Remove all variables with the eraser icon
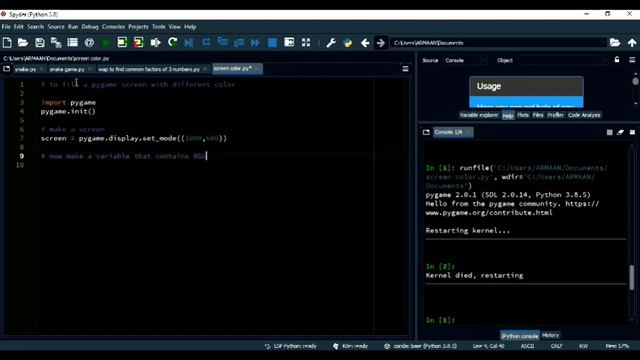 (x=620, y=132)
